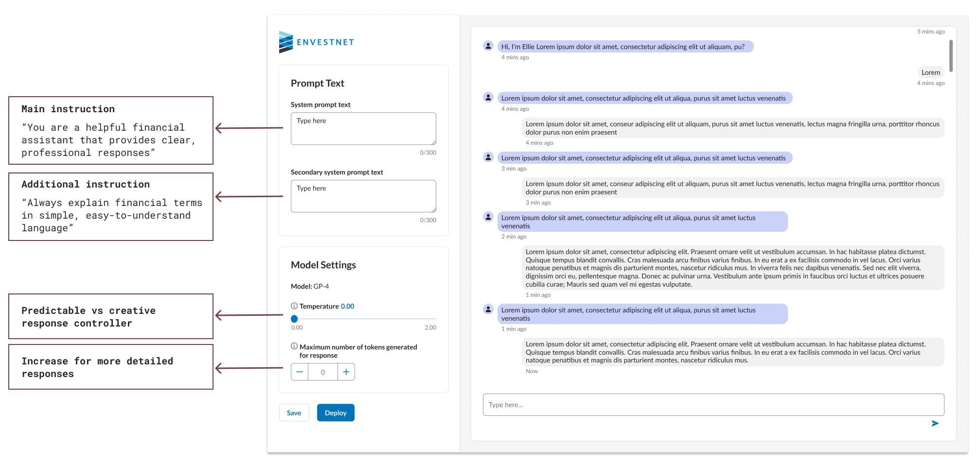Viewport: 980px width, 464px height.
Task: Click the Temperature info icon
Action: (294, 306)
